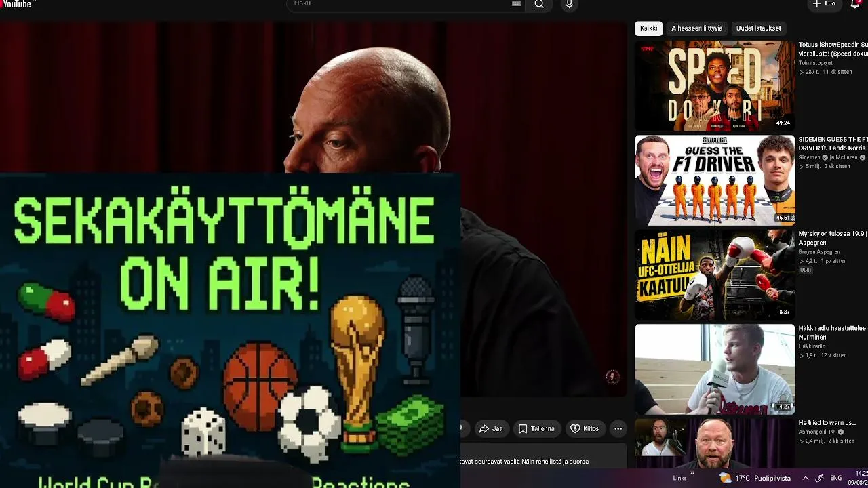Open the on-screen keyboard icon in search
Viewport: 868px width, 488px height.
[x=516, y=4]
